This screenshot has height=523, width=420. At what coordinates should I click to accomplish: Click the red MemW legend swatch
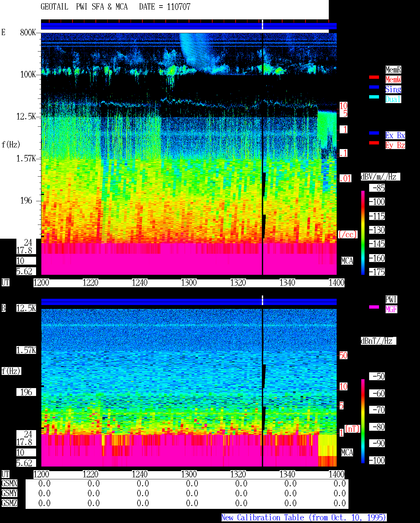pyautogui.click(x=374, y=77)
